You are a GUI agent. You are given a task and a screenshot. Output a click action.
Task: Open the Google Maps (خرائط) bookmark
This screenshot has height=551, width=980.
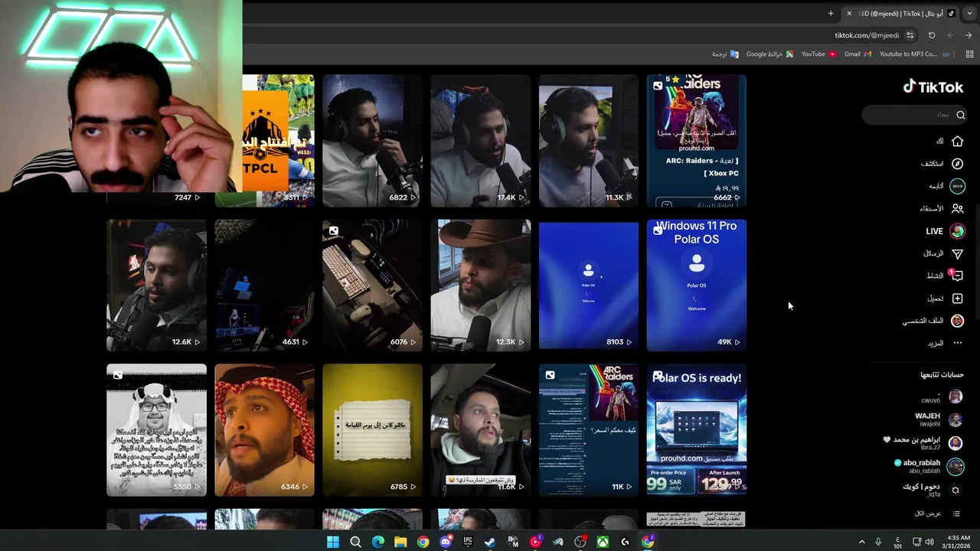coord(769,54)
